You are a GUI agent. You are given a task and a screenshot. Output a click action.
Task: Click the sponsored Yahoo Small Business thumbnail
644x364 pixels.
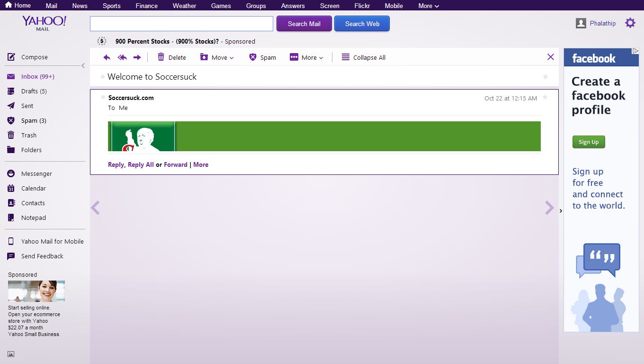coord(36,291)
